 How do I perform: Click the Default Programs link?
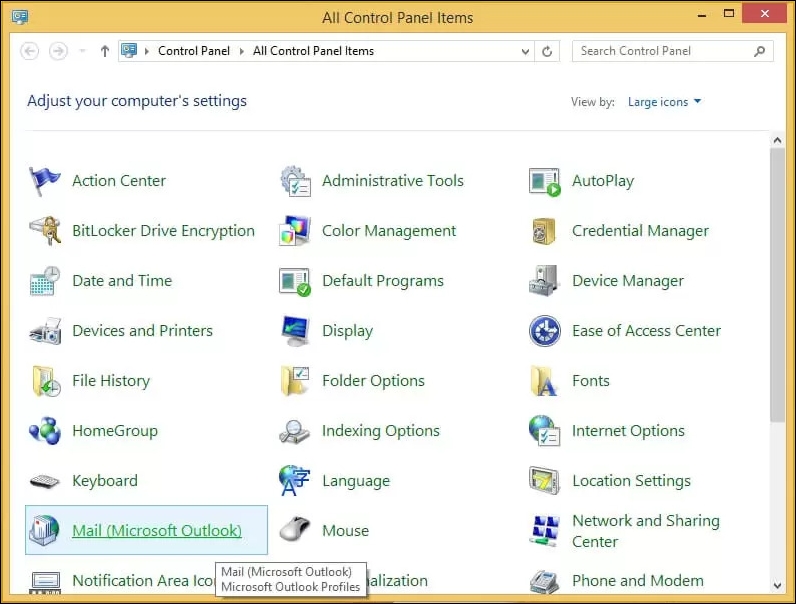tap(383, 281)
